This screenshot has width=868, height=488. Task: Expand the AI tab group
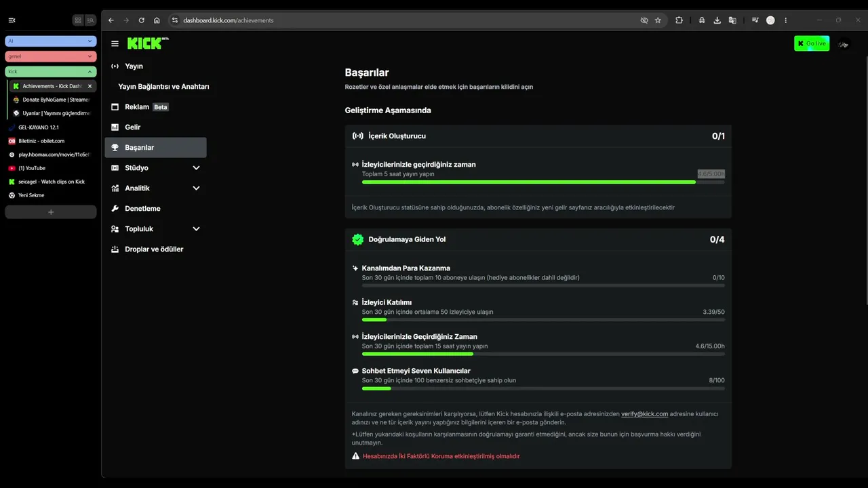pyautogui.click(x=51, y=41)
